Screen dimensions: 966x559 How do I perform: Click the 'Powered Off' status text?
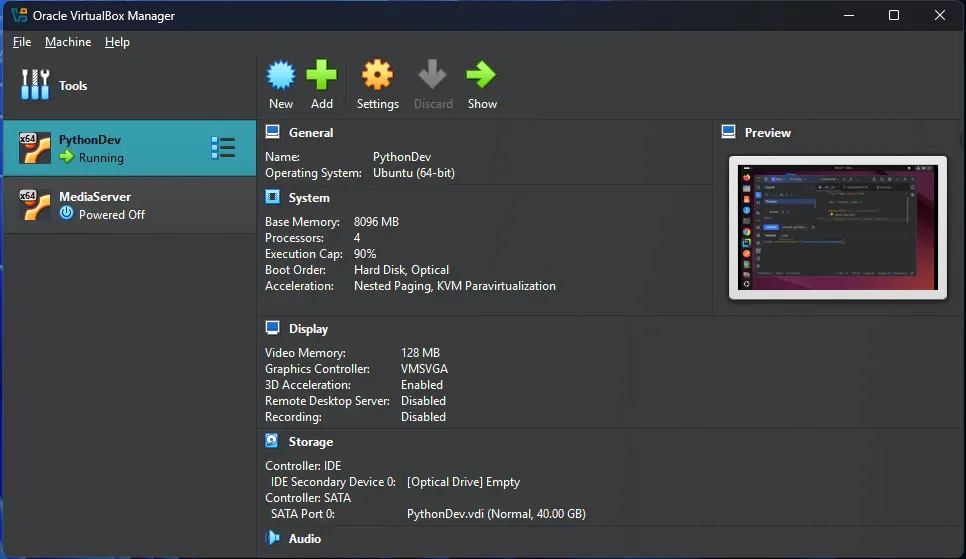[112, 214]
